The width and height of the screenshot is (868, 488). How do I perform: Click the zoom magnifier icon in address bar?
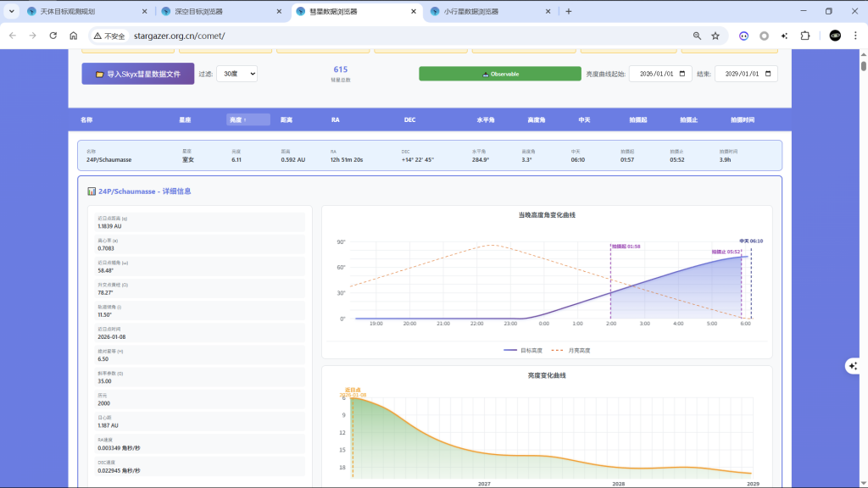(x=697, y=36)
